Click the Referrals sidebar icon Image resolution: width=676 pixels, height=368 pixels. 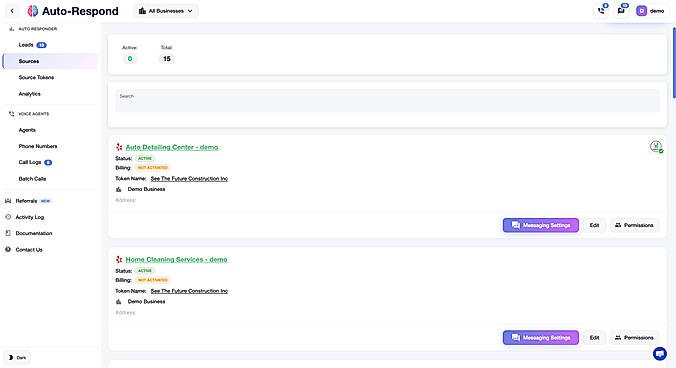coord(8,201)
